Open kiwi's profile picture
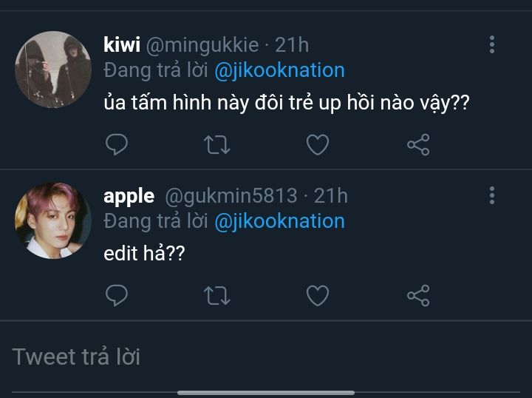Viewport: 532px width, 398px height. point(53,70)
